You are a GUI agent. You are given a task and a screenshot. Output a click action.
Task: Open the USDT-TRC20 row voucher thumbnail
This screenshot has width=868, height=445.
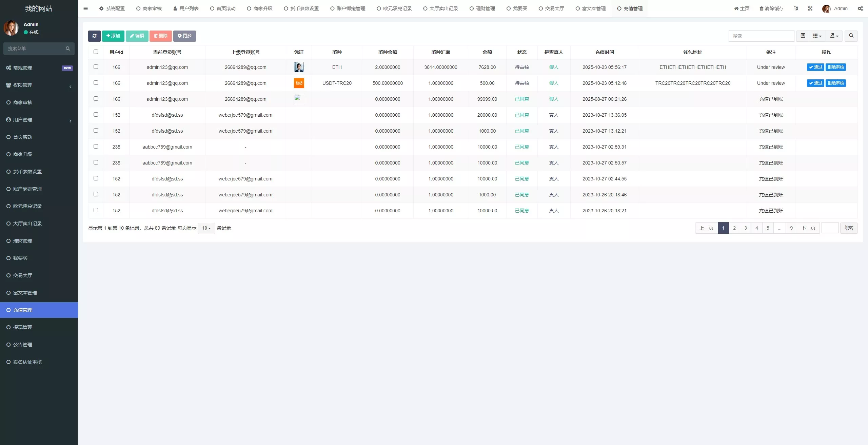299,83
